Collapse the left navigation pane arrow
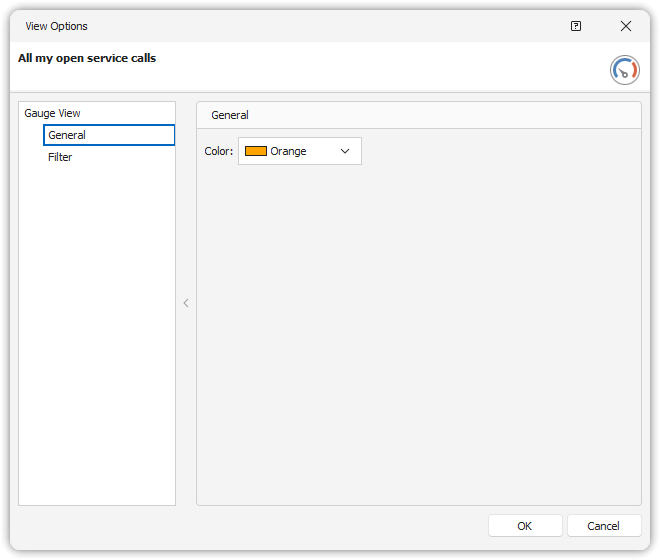Viewport: 660px width, 560px height. 185,303
